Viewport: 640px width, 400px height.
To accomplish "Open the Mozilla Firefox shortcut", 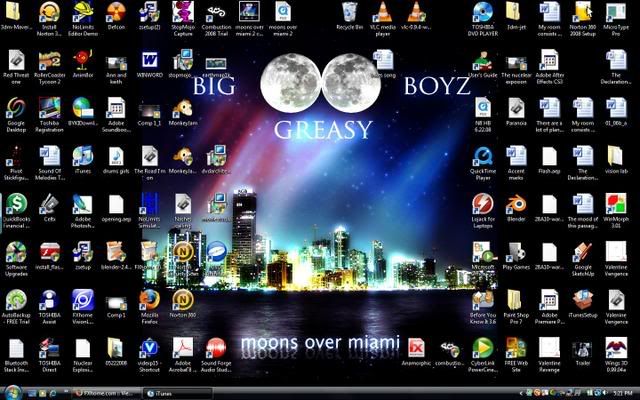I will pos(149,307).
